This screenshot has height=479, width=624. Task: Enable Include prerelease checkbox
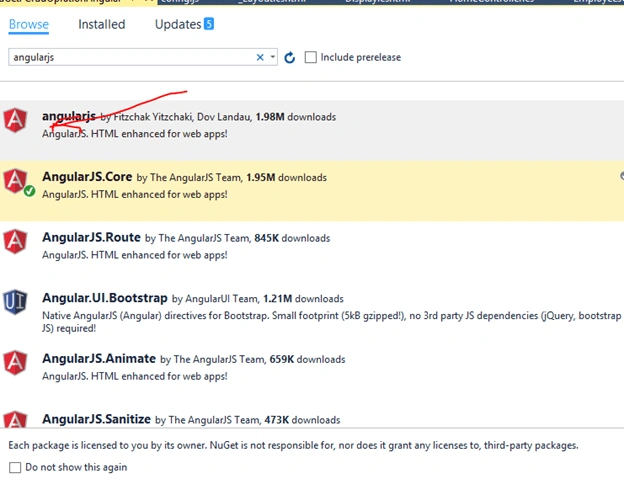[x=310, y=57]
